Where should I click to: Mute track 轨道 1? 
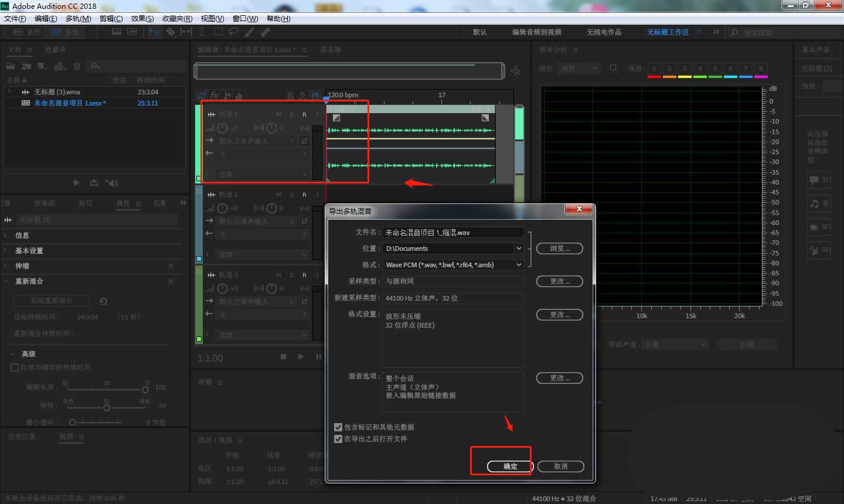(278, 114)
